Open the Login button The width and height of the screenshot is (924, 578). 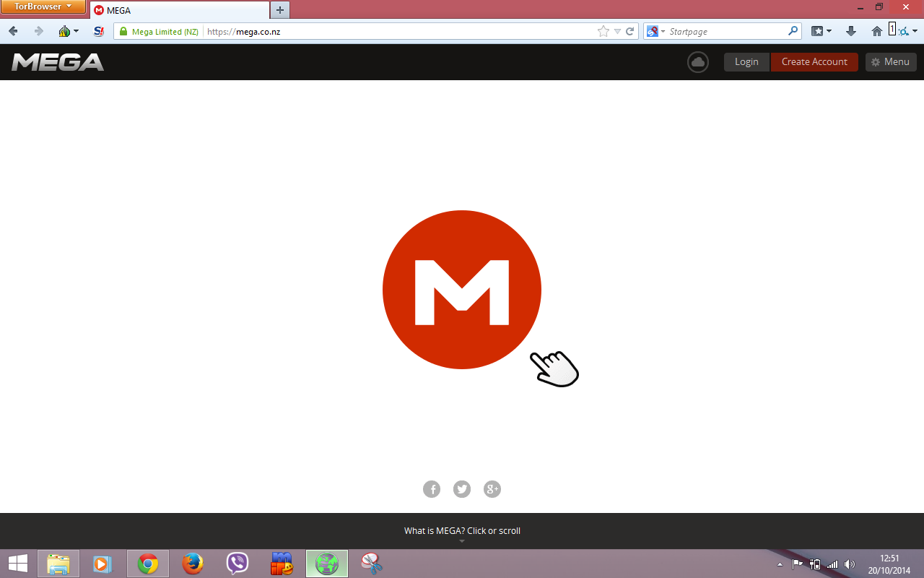tap(746, 62)
